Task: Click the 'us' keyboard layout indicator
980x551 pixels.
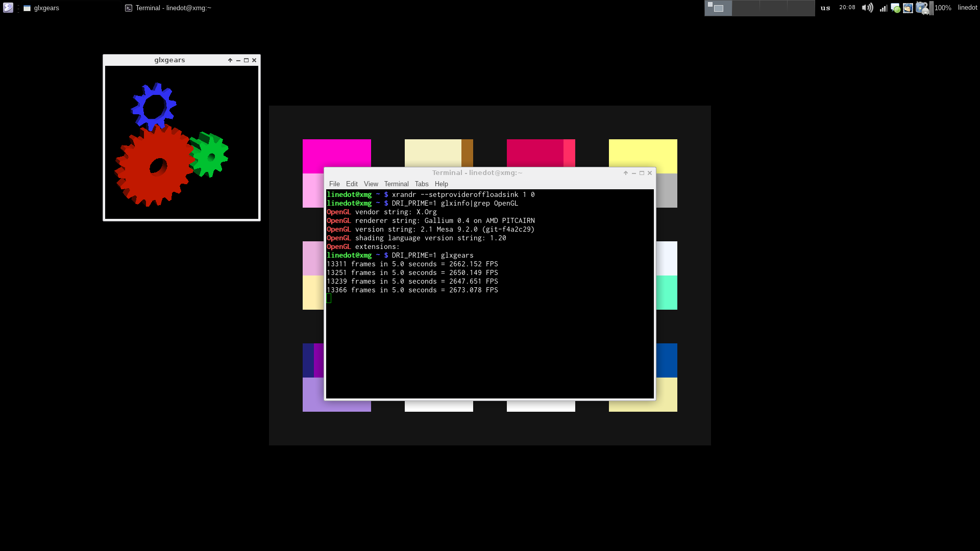Action: coord(825,8)
